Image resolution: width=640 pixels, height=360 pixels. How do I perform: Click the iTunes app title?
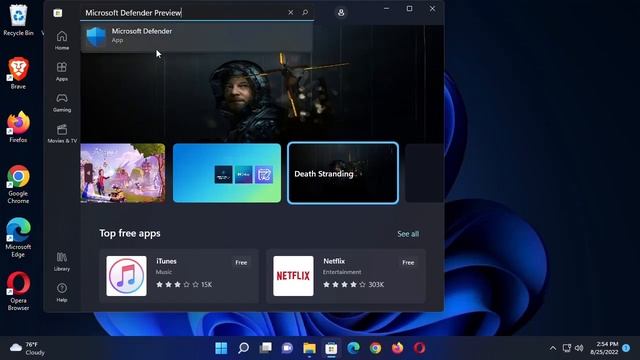pos(166,261)
